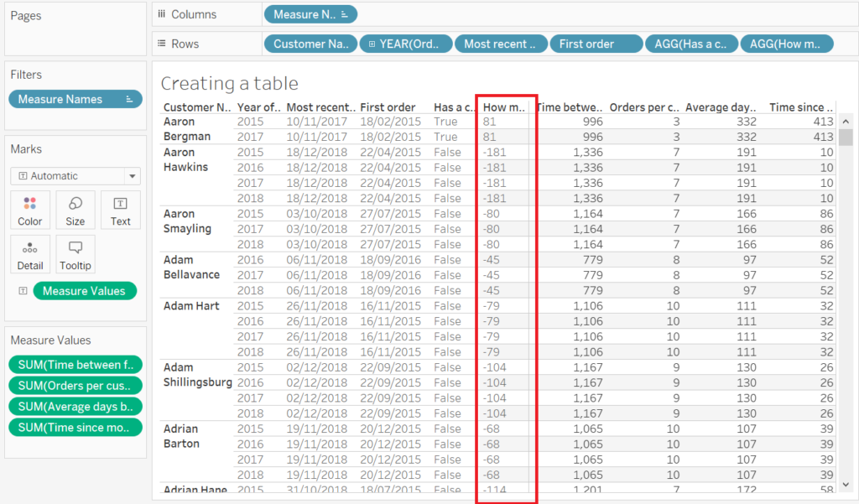
Task: Open the Tooltip property on the Marks card
Action: click(75, 254)
